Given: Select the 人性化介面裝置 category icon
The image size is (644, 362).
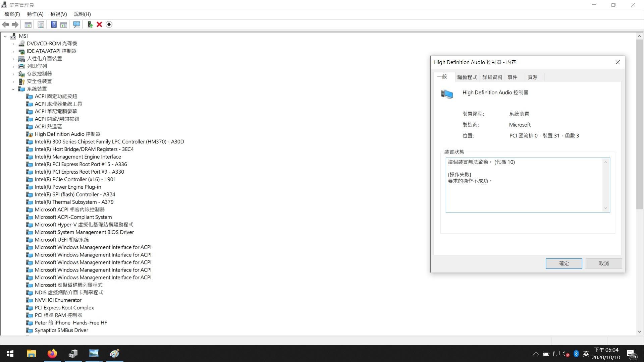Looking at the screenshot, I should [21, 59].
